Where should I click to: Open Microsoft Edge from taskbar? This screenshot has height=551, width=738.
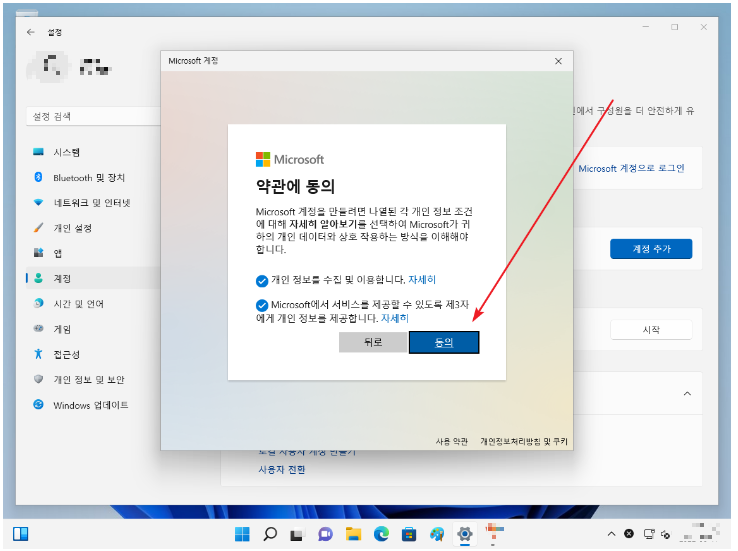coord(381,534)
